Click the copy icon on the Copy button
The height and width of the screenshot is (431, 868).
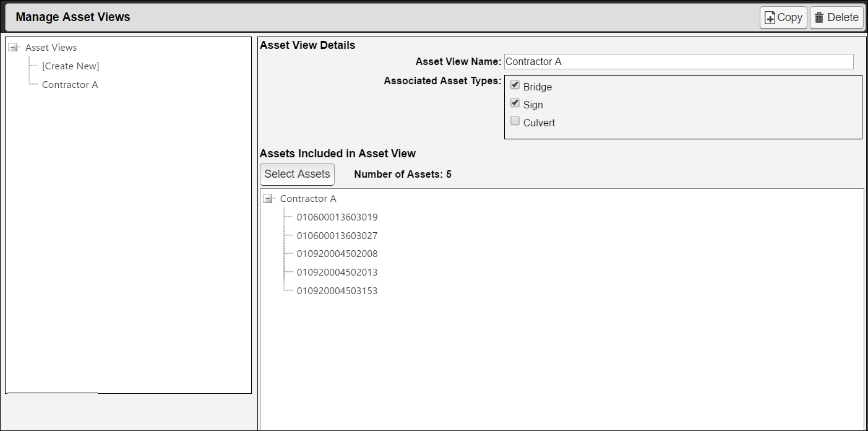(769, 17)
